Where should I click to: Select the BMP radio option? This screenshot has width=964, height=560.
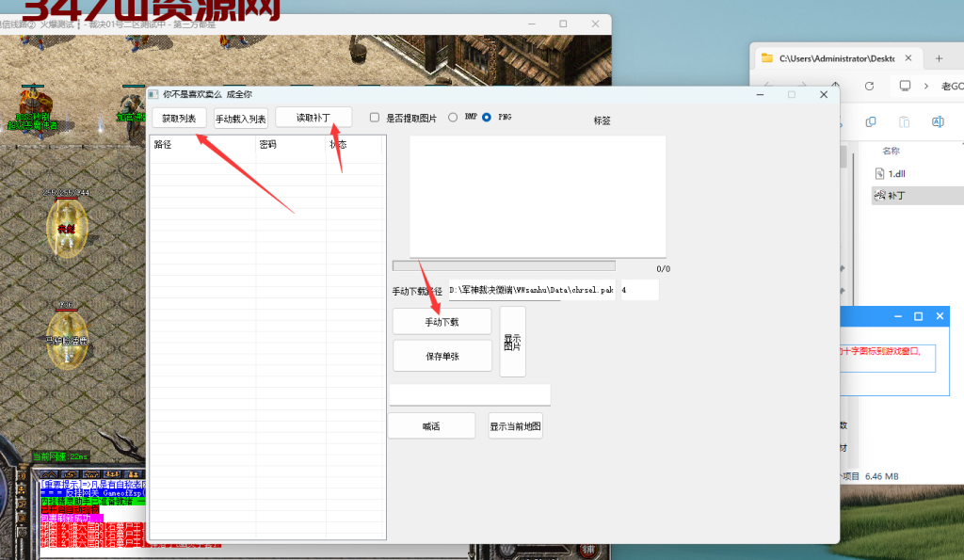(x=453, y=118)
